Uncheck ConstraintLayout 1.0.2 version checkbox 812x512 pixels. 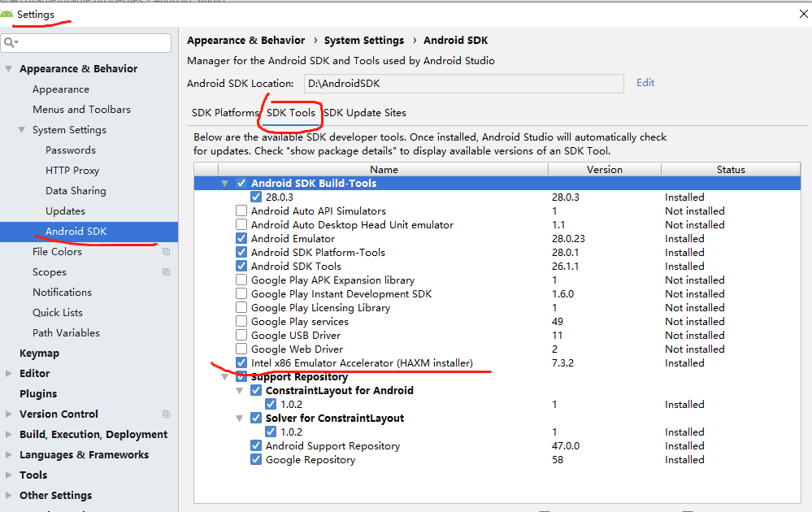pos(271,405)
